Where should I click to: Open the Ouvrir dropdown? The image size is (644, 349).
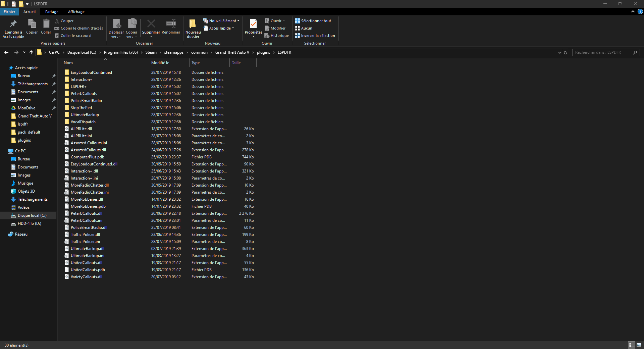coord(275,21)
